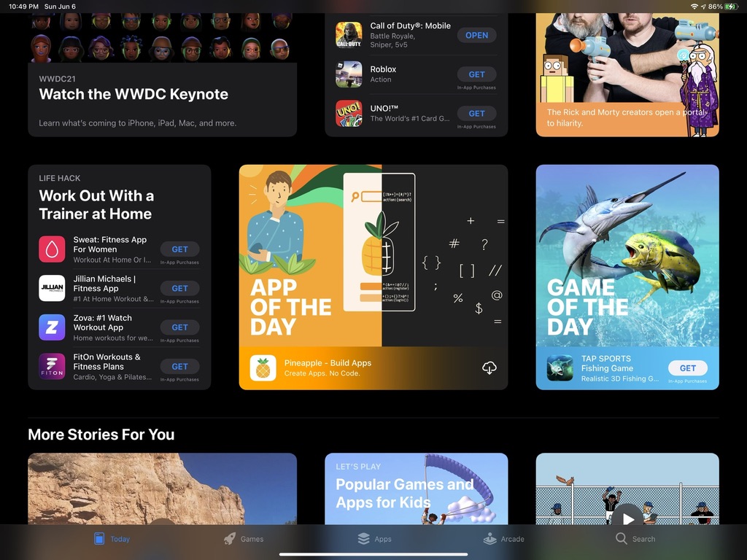This screenshot has width=747, height=560.
Task: Tap the 'Call of Duty®: Mobile' title text
Action: point(410,26)
